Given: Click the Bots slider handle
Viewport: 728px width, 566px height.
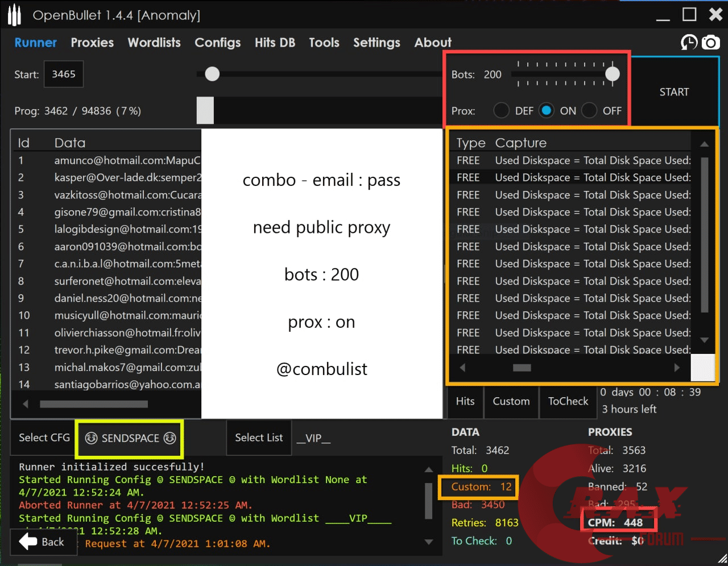Looking at the screenshot, I should [x=613, y=74].
